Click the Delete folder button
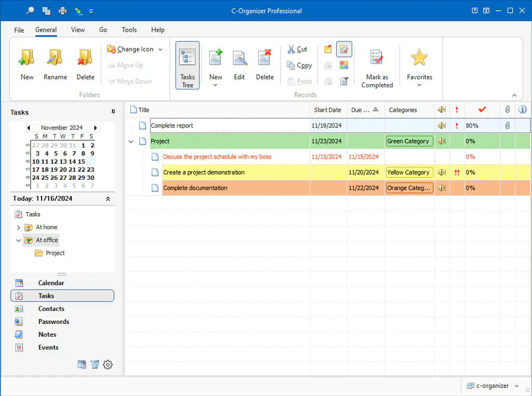532x396 pixels. coord(85,64)
